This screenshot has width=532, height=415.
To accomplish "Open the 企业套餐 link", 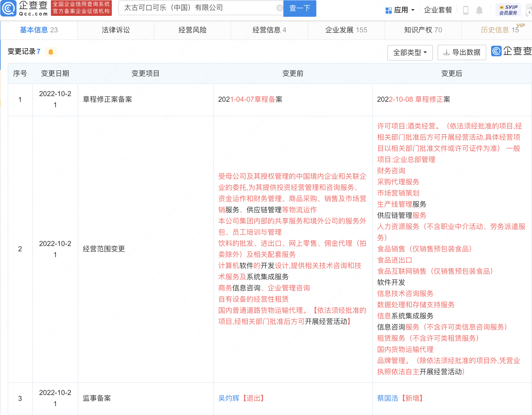I will 438,10.
